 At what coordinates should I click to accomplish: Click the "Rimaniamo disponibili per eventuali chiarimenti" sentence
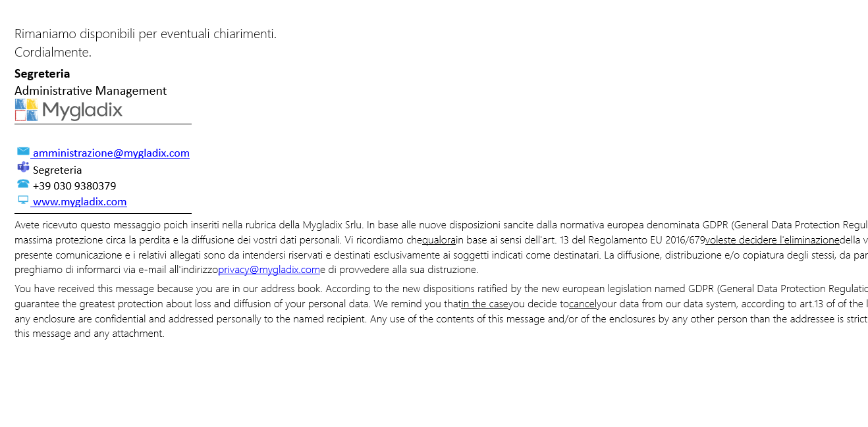pos(146,34)
